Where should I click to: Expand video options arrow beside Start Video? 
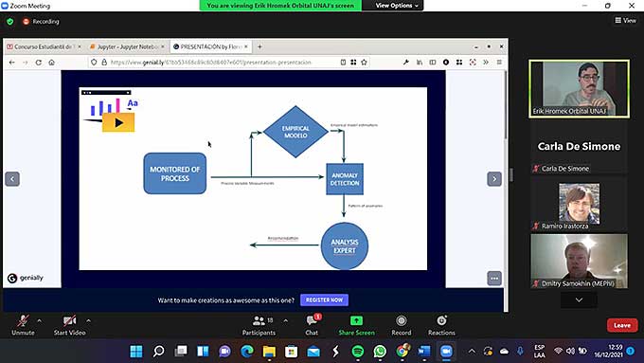(x=89, y=320)
